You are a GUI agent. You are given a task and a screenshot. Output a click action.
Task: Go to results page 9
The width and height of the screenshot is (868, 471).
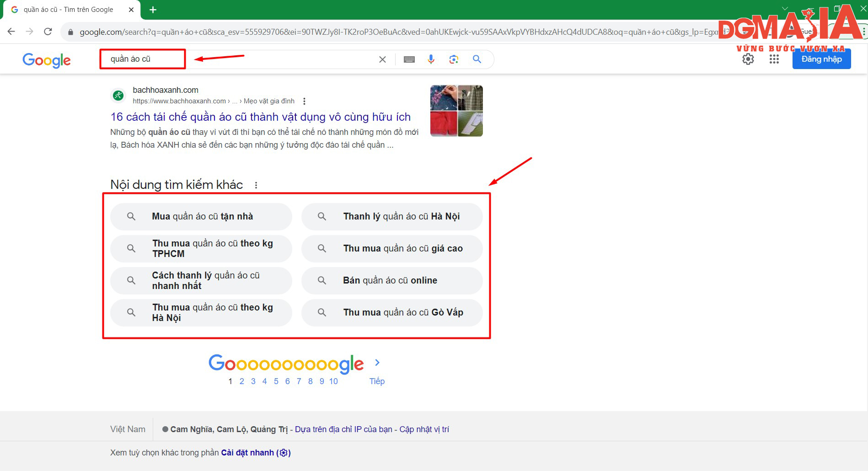(x=322, y=381)
